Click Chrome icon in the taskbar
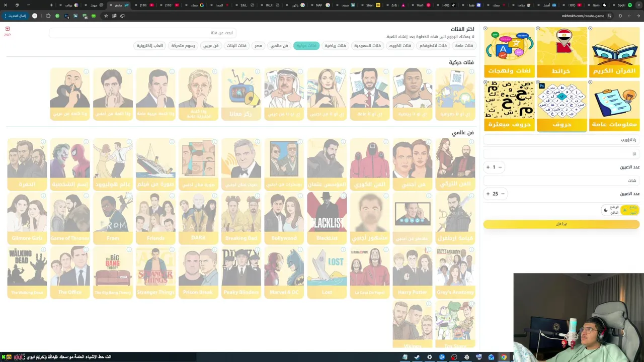644x362 pixels. point(504,357)
